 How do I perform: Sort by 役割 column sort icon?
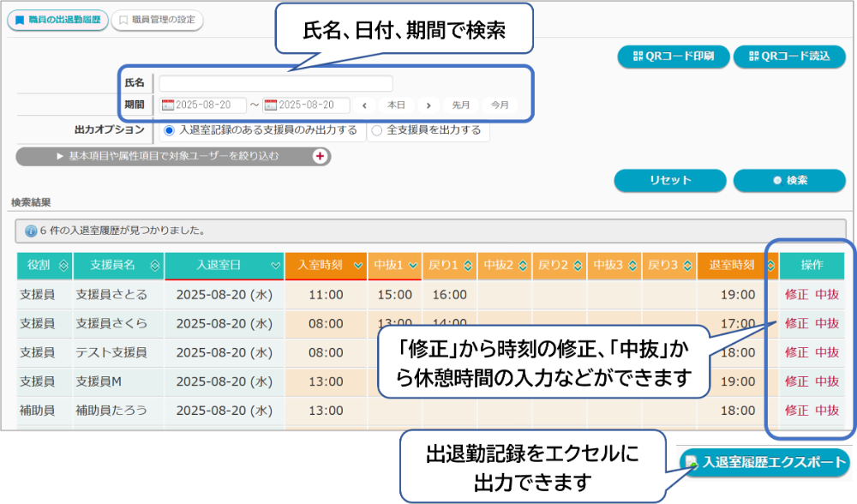pos(63,267)
